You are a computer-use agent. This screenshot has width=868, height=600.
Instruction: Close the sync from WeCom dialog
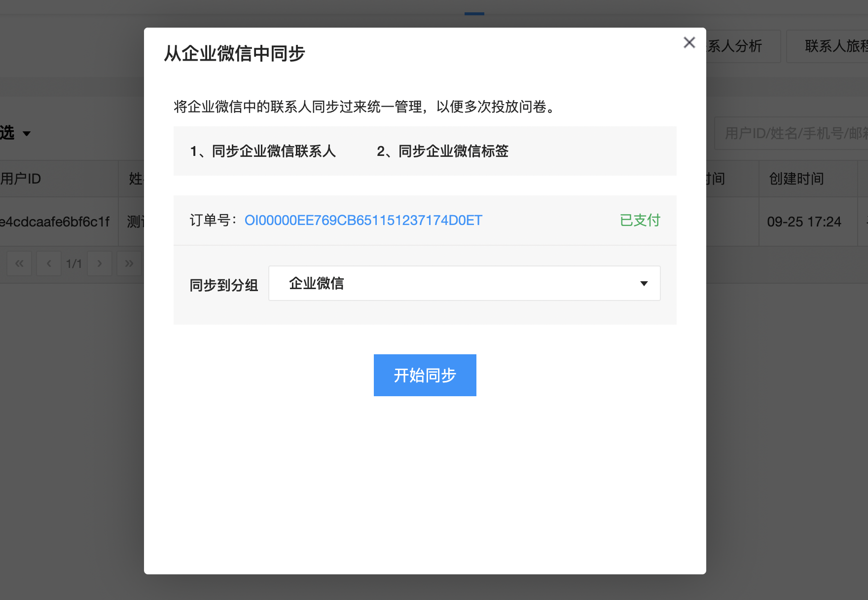689,42
